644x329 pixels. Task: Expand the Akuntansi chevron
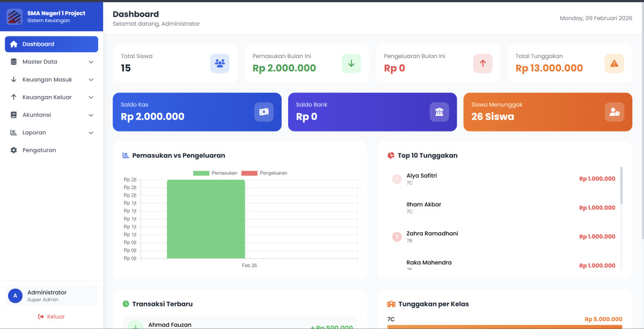click(x=91, y=115)
